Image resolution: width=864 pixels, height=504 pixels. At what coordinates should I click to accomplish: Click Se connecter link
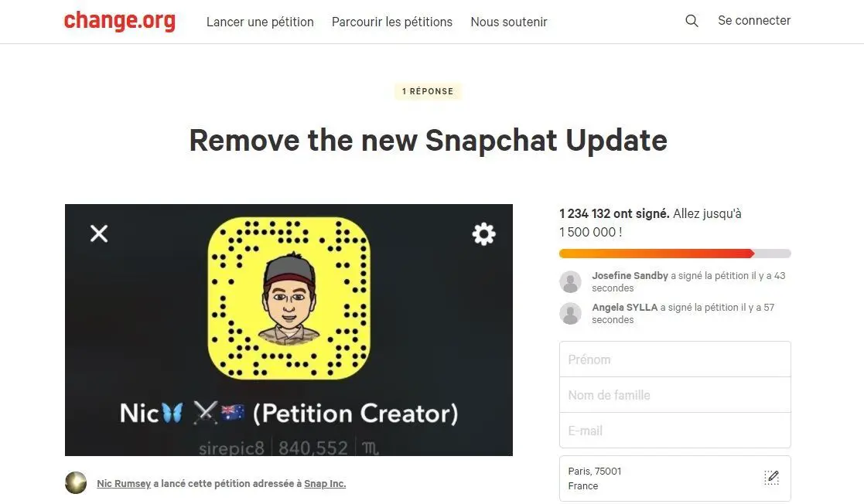[x=754, y=20]
